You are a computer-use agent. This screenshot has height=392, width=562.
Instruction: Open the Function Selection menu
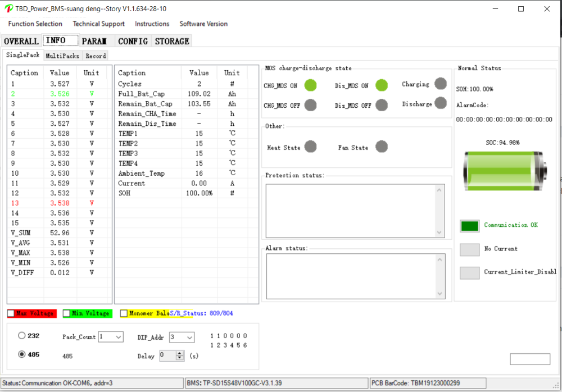(35, 24)
